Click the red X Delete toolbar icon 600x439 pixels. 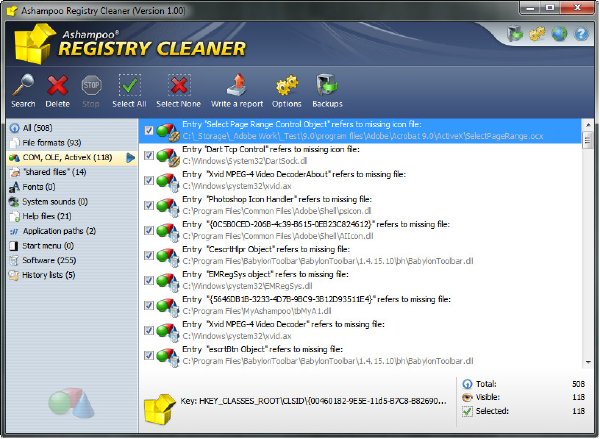point(57,85)
